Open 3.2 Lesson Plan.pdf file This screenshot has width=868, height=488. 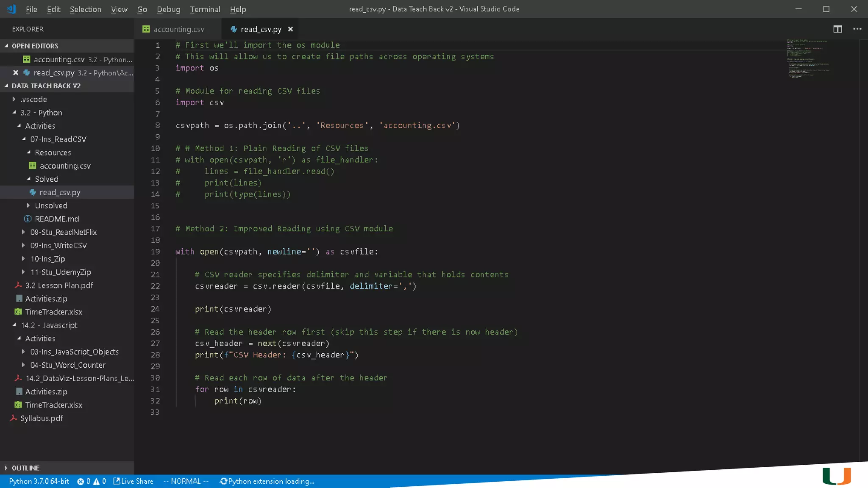59,286
